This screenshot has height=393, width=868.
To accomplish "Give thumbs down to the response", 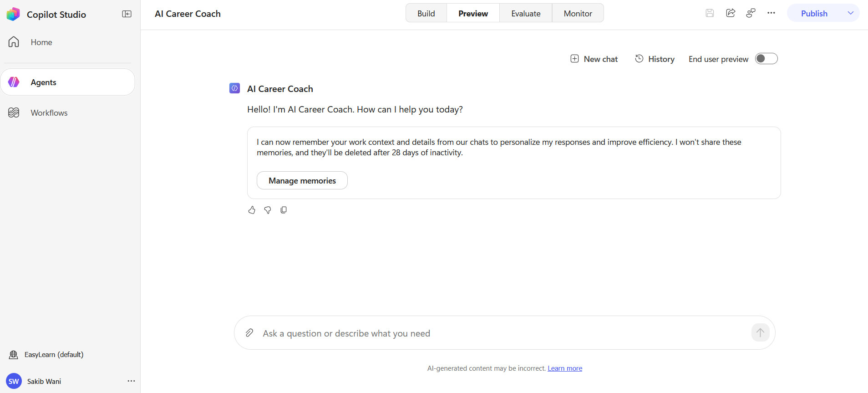I will (268, 210).
